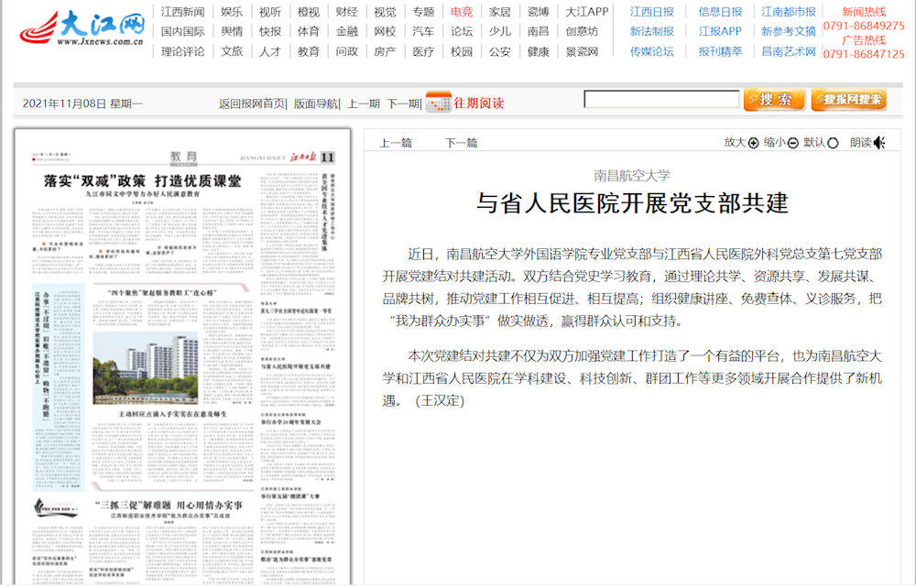Open the 往期阅读 calendar icon
Image resolution: width=916 pixels, height=588 pixels.
point(439,103)
